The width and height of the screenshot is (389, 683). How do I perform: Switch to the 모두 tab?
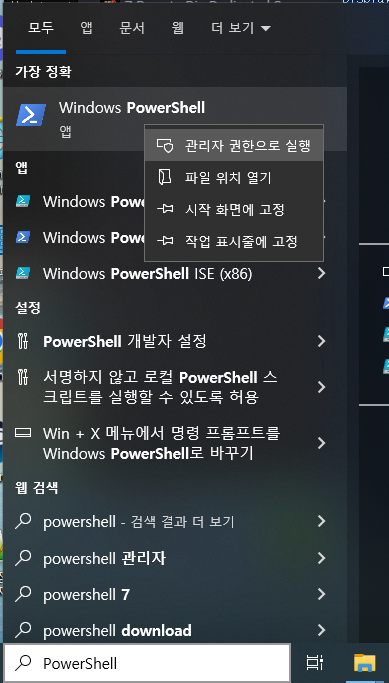[41, 28]
